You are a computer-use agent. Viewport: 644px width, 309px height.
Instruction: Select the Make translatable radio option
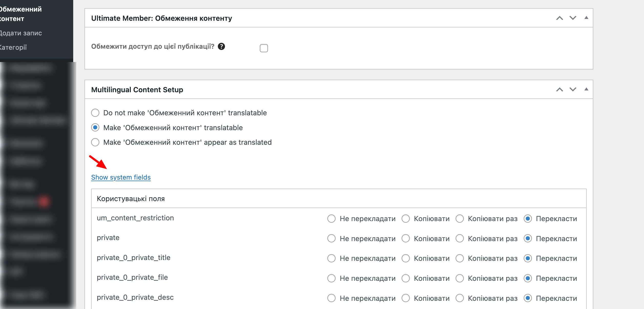coord(95,128)
